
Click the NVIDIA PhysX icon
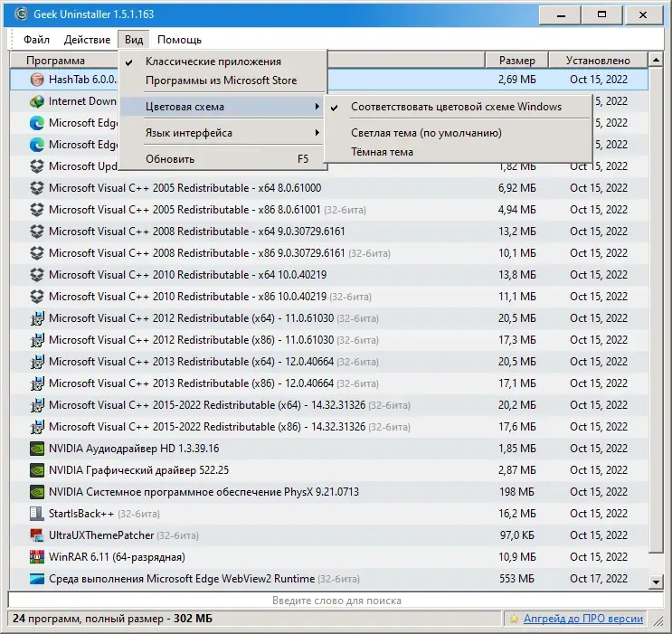point(37,492)
